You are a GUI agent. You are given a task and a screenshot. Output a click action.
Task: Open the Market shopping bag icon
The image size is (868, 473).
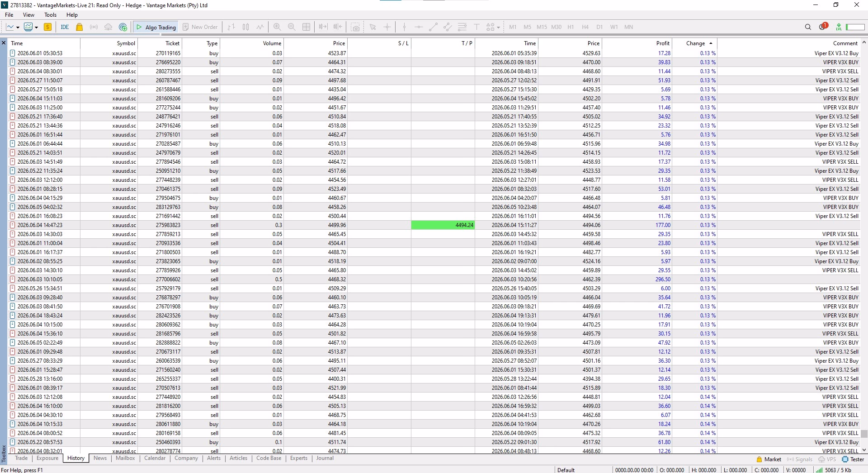[x=79, y=27]
